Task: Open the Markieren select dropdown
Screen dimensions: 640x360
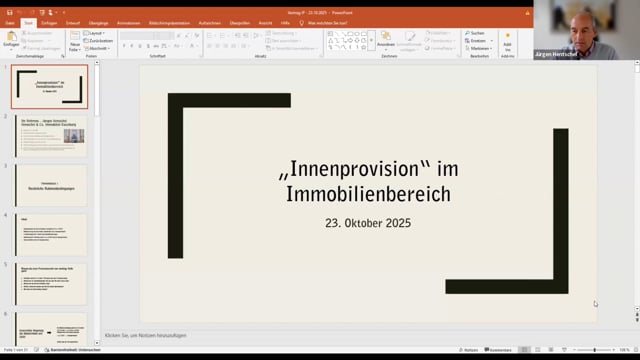Action: [478, 49]
